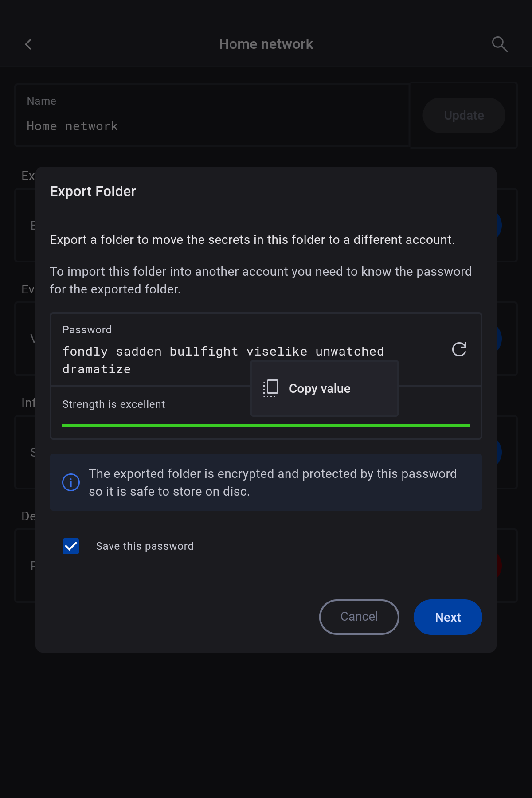The image size is (532, 798).
Task: Select the Copy value menu entry
Action: tap(320, 389)
